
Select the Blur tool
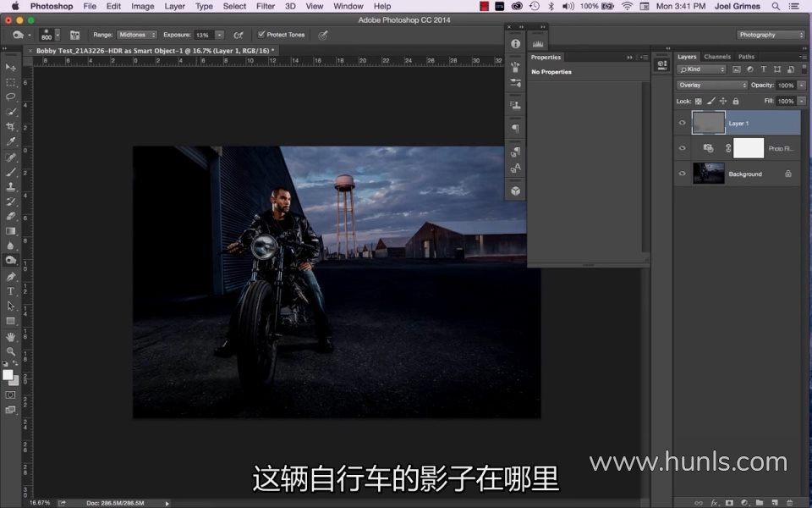coord(10,246)
